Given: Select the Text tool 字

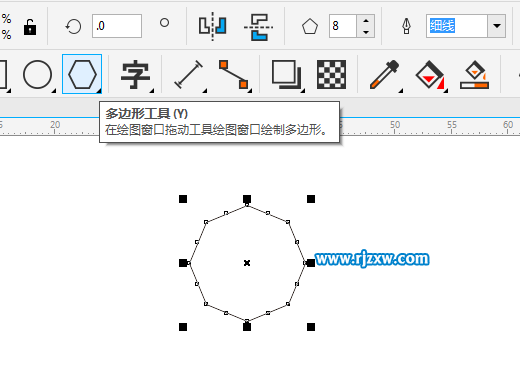Looking at the screenshot, I should point(135,74).
